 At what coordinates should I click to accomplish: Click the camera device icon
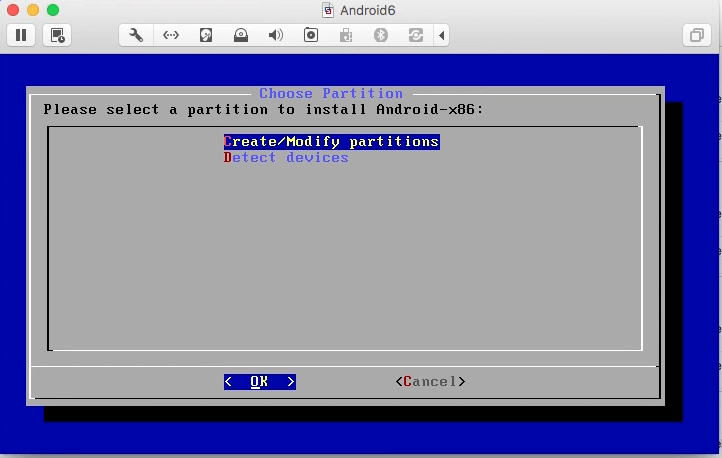pyautogui.click(x=311, y=35)
